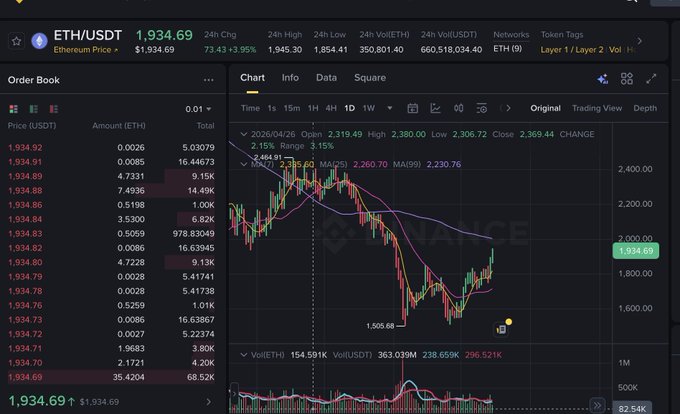Show both bids and asks order book view
This screenshot has height=414, width=680.
click(x=13, y=109)
